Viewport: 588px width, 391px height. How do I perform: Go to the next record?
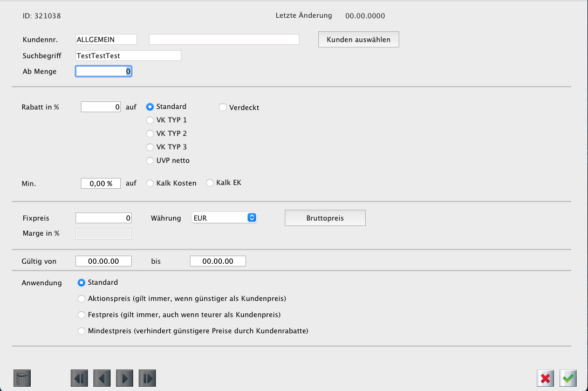pos(125,378)
